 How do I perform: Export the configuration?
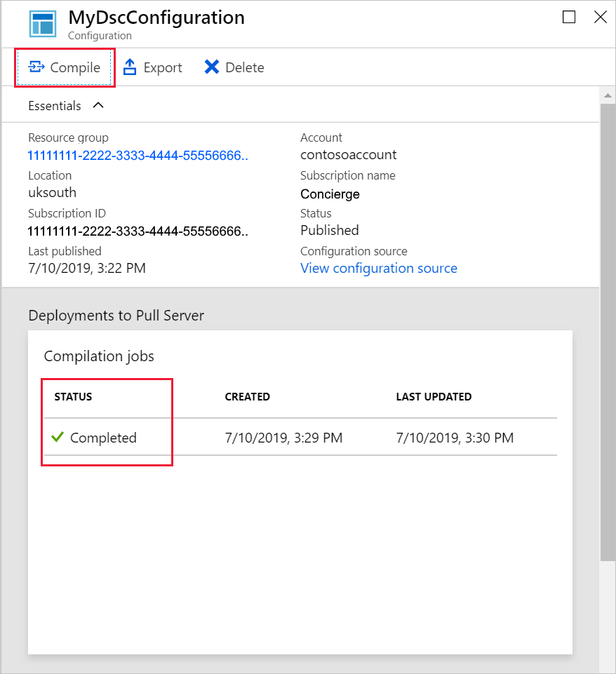pyautogui.click(x=153, y=67)
